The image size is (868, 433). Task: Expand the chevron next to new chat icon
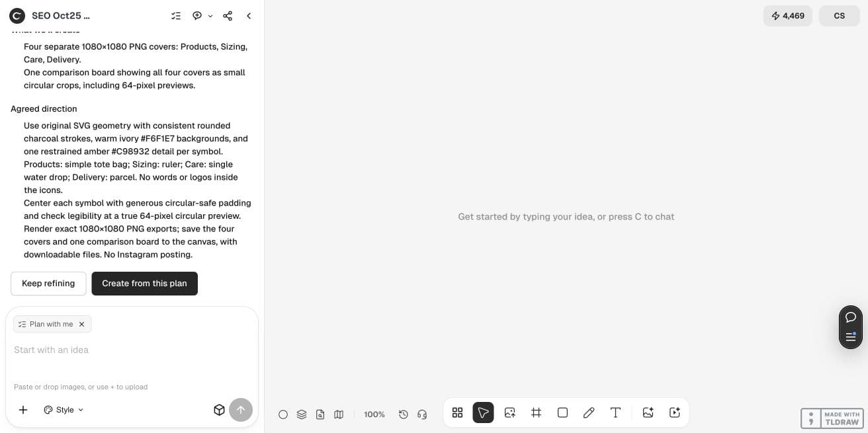coord(210,16)
